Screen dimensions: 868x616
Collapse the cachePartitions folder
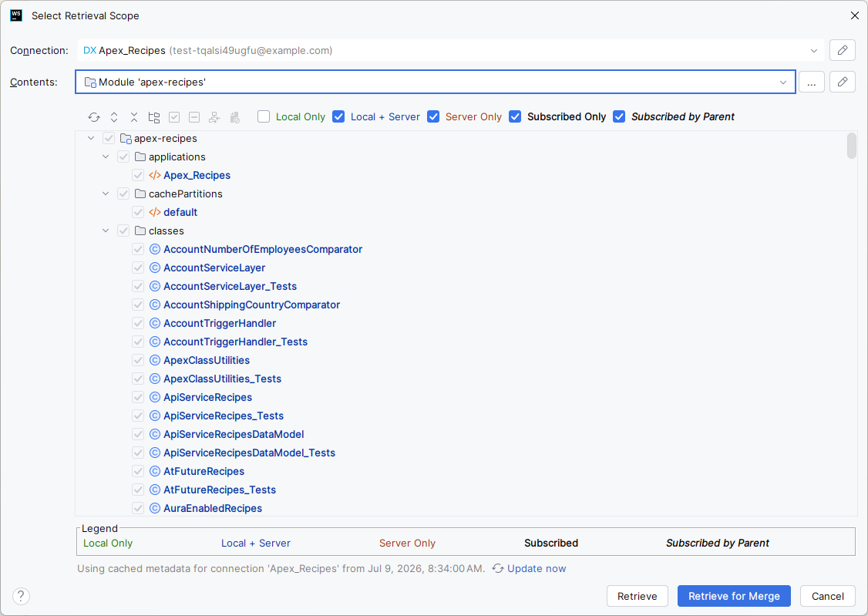tap(106, 194)
